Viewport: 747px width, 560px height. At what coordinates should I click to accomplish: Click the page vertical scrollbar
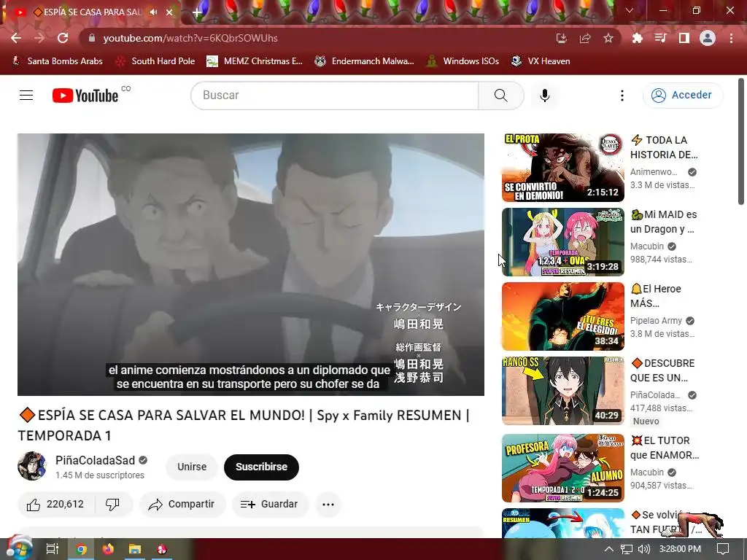741,142
